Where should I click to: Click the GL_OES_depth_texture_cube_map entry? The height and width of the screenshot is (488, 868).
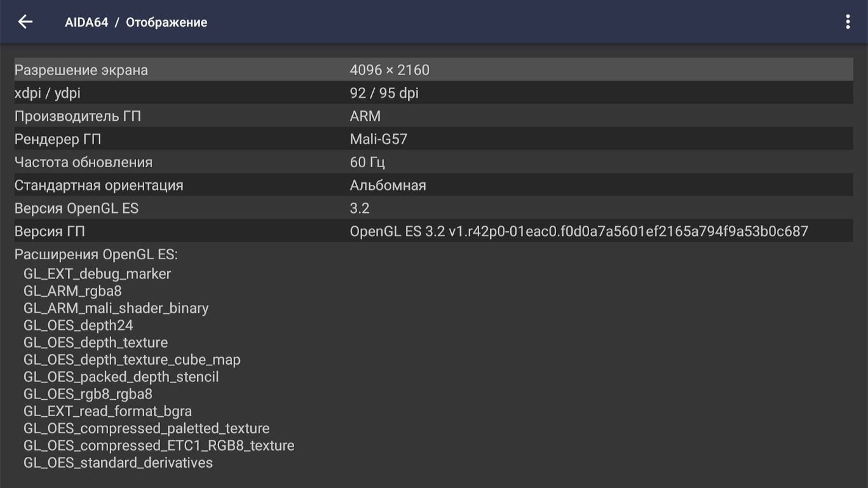pos(132,360)
